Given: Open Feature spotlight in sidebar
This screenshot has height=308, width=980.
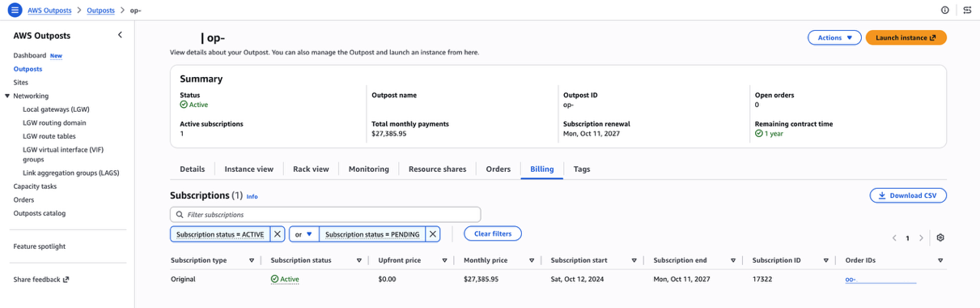Looking at the screenshot, I should point(40,246).
